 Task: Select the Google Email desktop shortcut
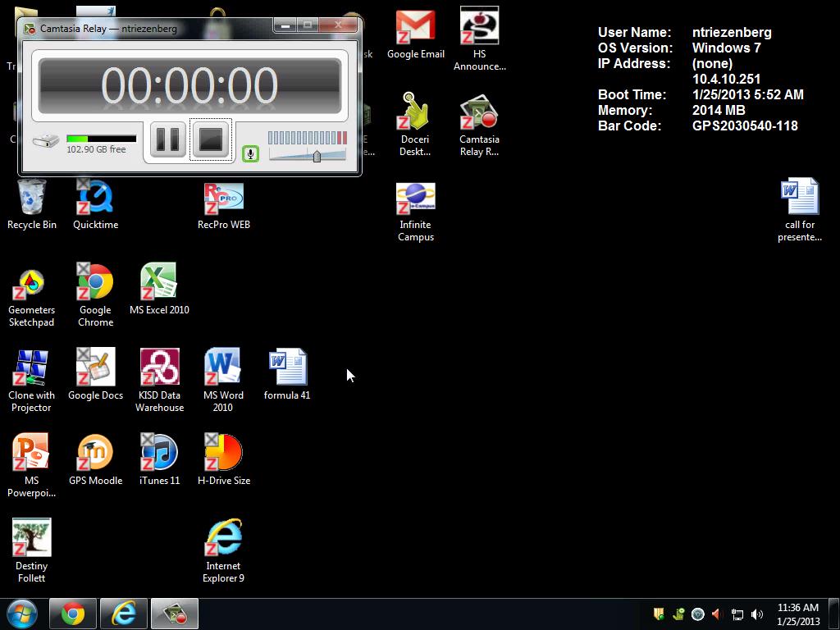pyautogui.click(x=416, y=34)
